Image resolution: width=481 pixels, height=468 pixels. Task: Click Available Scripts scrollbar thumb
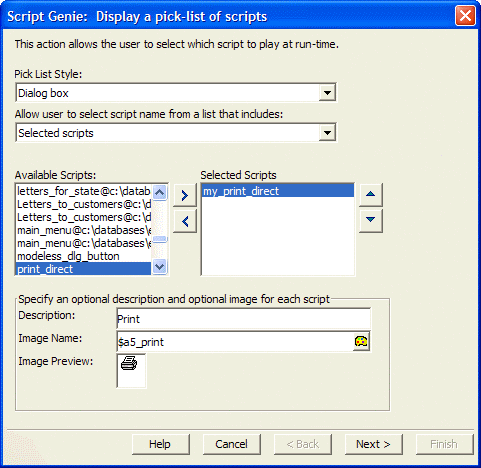[160, 239]
